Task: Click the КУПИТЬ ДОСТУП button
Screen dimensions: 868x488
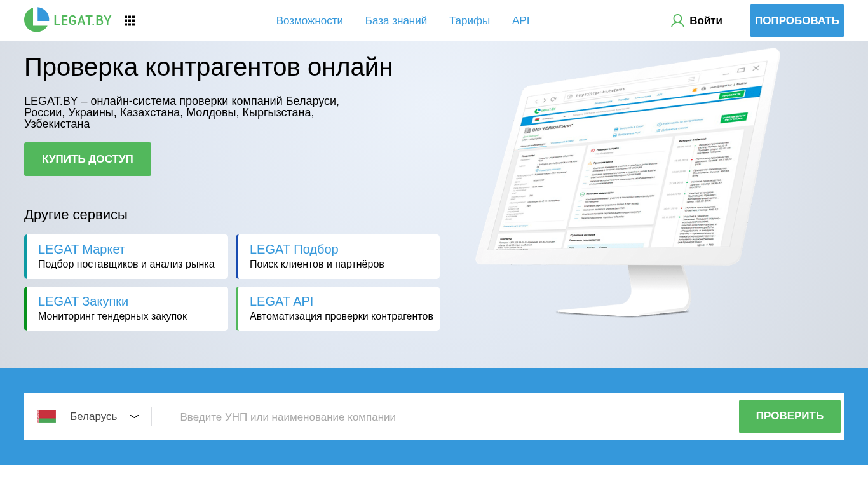Action: (x=88, y=159)
